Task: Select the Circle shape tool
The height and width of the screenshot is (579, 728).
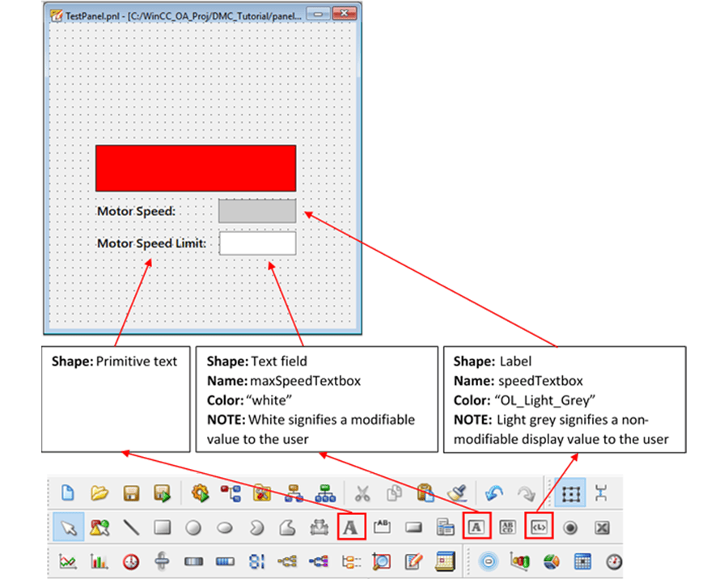Action: [193, 527]
